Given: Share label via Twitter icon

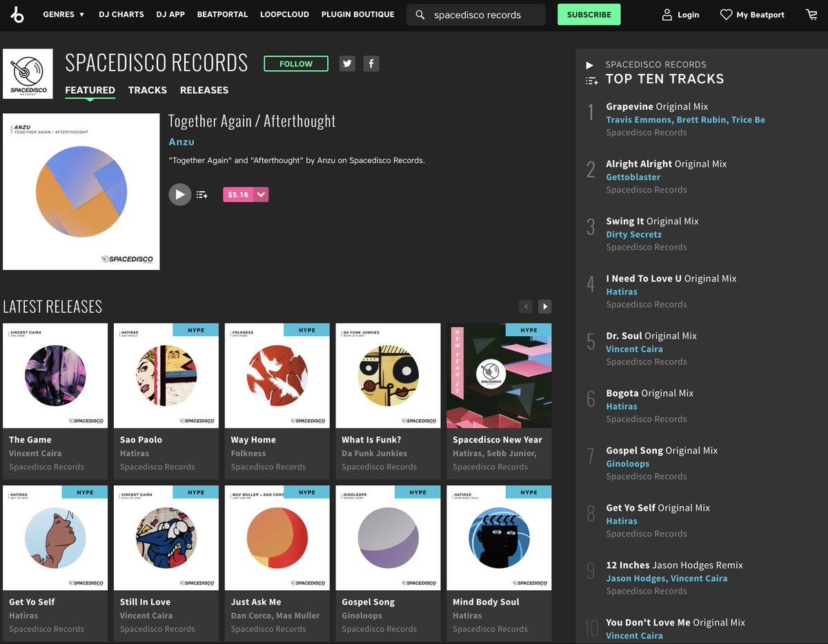Looking at the screenshot, I should [347, 64].
